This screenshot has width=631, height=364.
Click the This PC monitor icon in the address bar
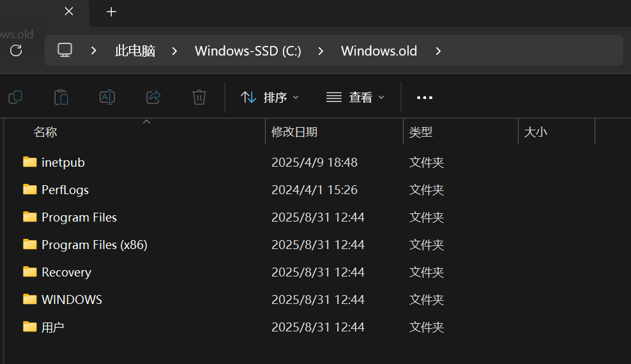[x=65, y=50]
